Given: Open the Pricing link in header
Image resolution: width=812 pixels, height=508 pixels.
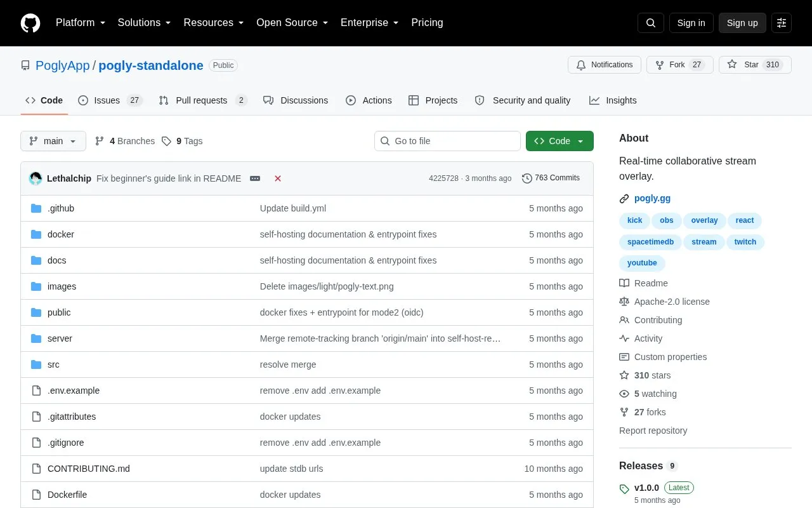Looking at the screenshot, I should [427, 23].
